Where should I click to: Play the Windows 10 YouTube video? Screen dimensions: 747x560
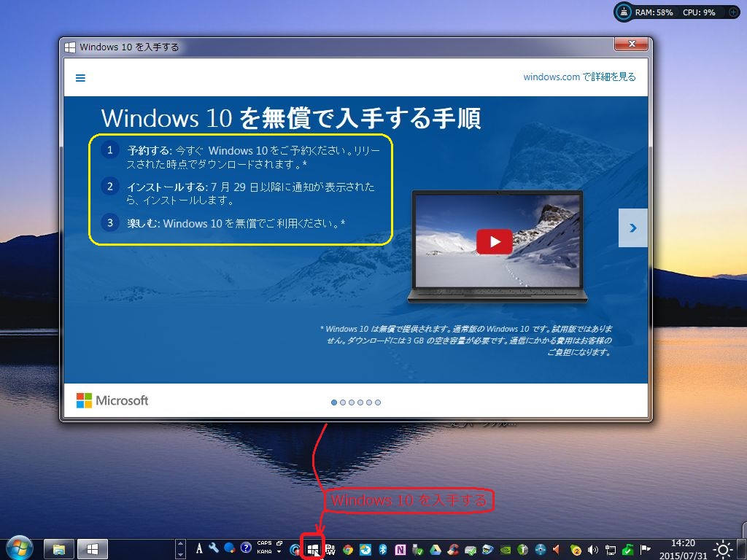(x=495, y=241)
